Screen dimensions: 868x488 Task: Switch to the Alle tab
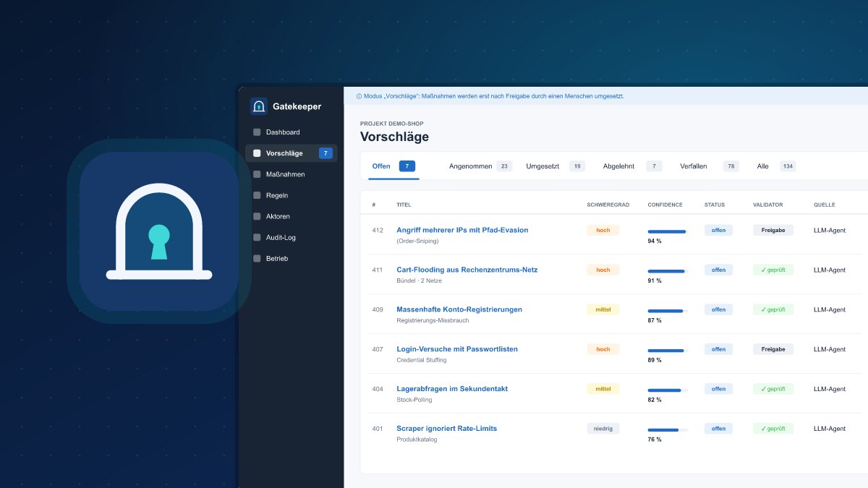click(x=776, y=166)
